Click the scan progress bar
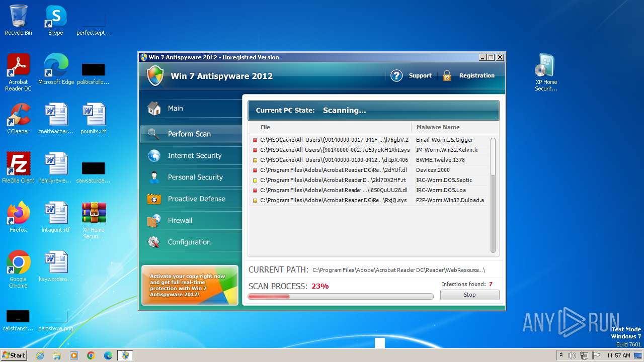This screenshot has width=644, height=362. 341,297
